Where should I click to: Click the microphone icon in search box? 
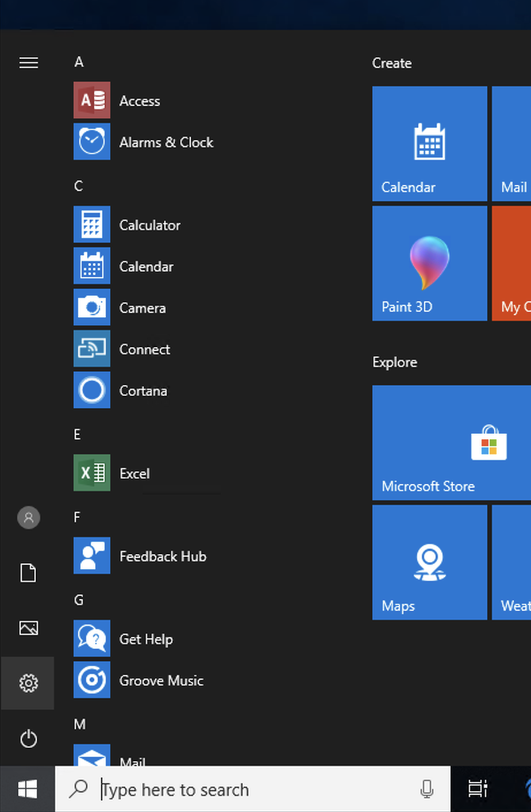pyautogui.click(x=426, y=789)
